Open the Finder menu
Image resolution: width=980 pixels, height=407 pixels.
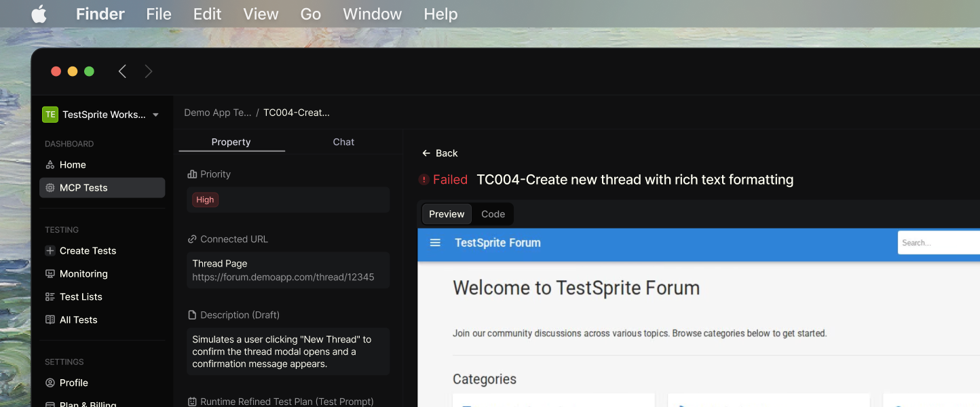point(100,14)
